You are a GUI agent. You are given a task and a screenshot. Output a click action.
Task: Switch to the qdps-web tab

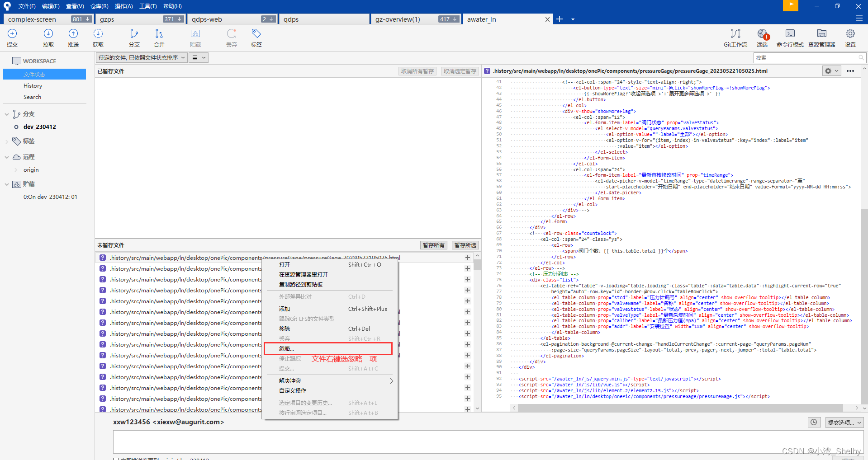coord(232,19)
